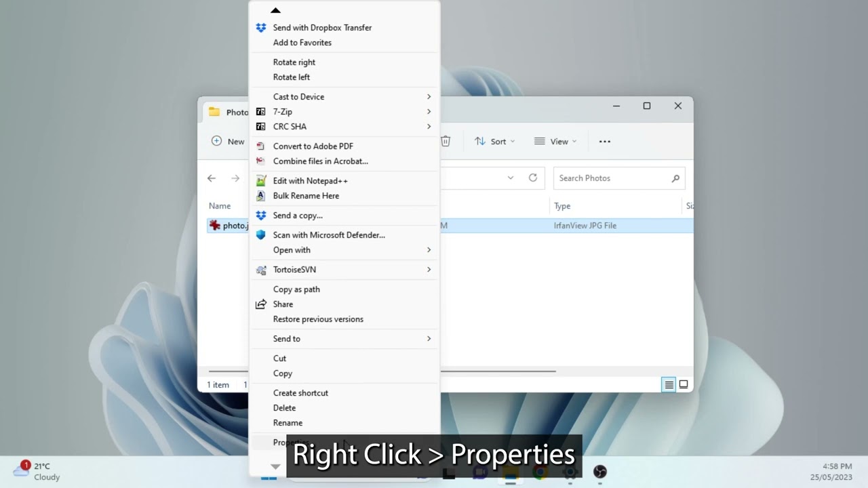Choose Delete in the context menu
The image size is (868, 488).
[x=344, y=408]
